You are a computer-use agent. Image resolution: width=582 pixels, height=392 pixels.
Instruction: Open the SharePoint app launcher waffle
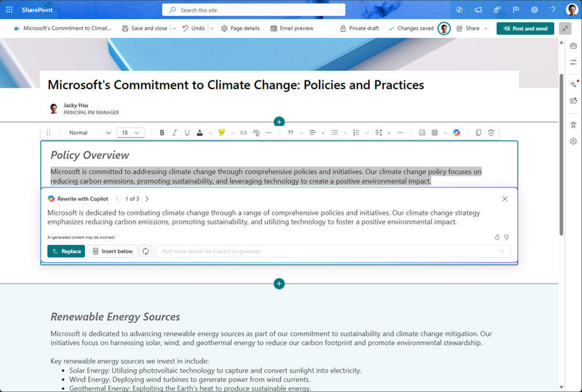pyautogui.click(x=9, y=10)
